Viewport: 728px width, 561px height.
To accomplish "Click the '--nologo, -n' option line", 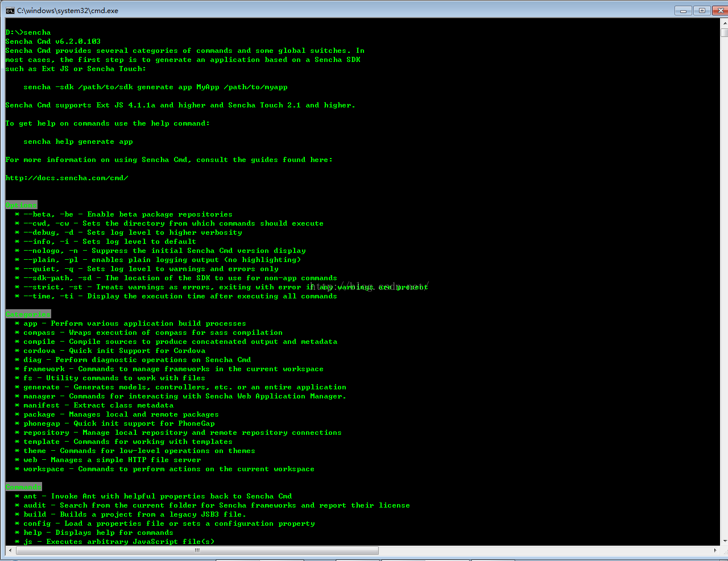I will click(x=160, y=251).
